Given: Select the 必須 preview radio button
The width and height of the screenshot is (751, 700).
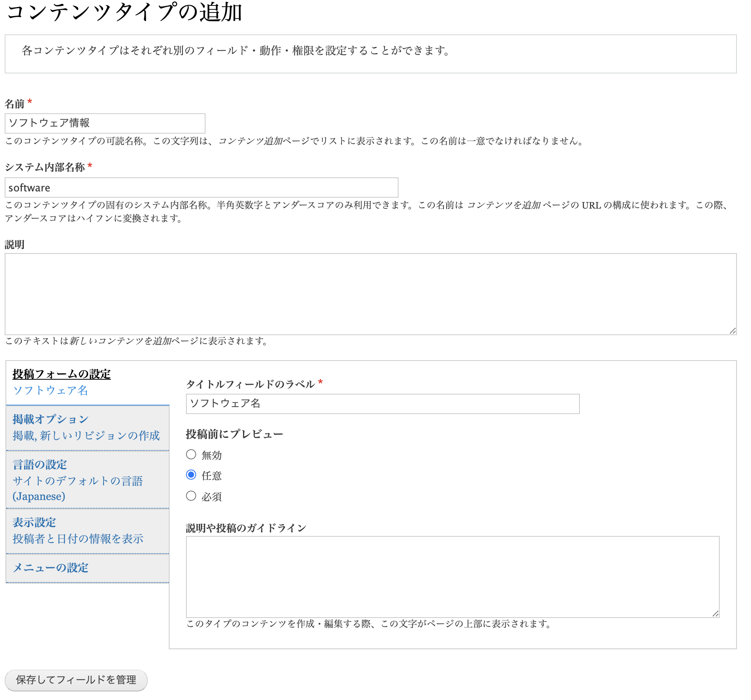Looking at the screenshot, I should (x=191, y=496).
